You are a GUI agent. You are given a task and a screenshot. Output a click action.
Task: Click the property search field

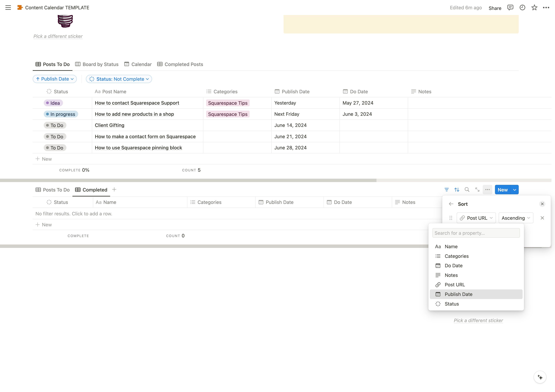coord(476,233)
